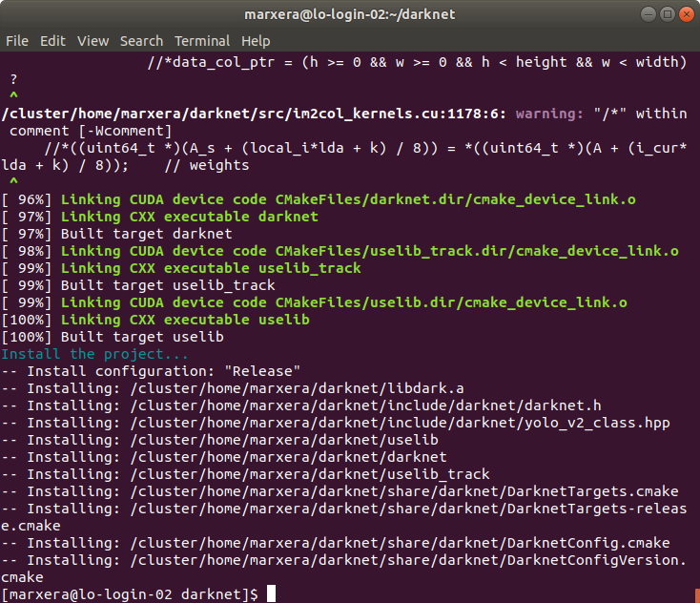Click 'Linking CXX executable darknet' line
The width and height of the screenshot is (700, 603).
point(189,217)
